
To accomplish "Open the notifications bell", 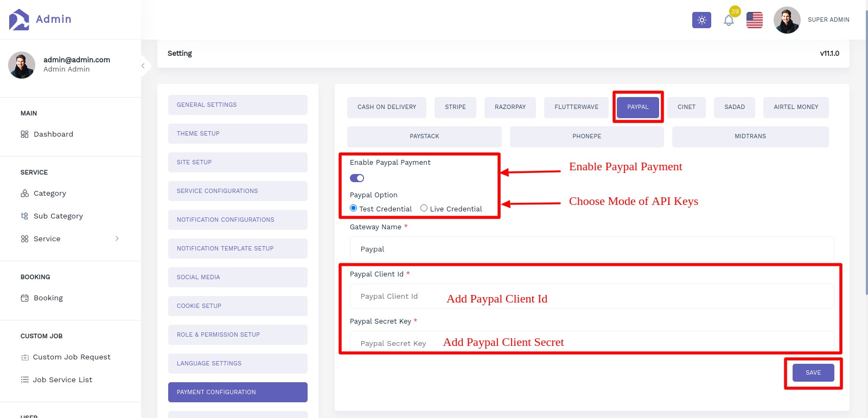I will point(729,21).
